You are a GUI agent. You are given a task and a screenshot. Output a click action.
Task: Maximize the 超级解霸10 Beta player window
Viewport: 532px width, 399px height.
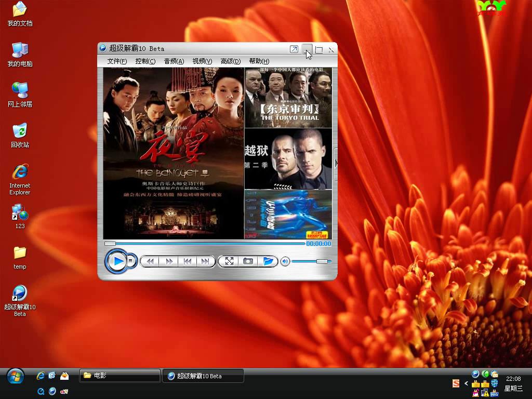pyautogui.click(x=319, y=50)
